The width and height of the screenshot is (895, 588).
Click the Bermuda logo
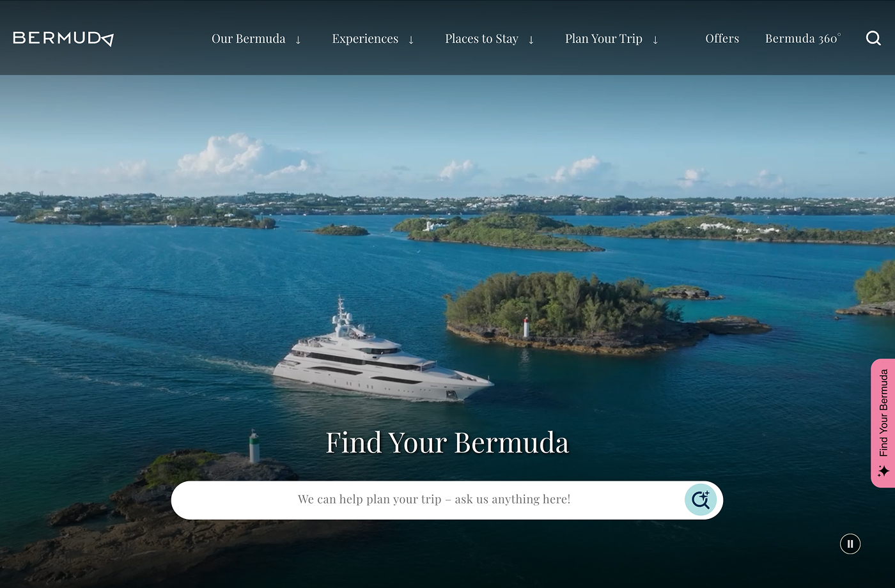tap(63, 38)
